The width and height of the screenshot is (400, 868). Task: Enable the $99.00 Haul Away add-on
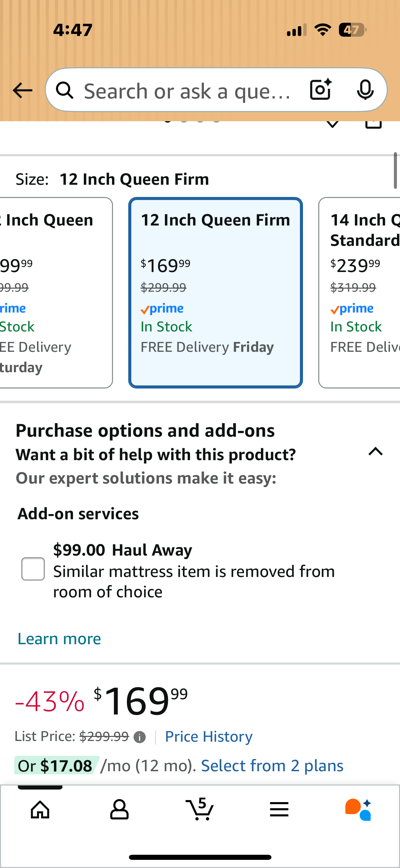click(33, 569)
